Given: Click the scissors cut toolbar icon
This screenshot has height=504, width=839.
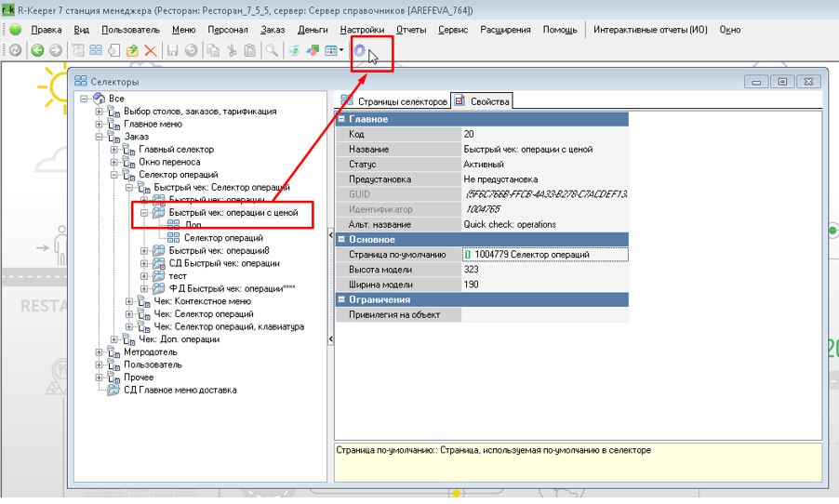Looking at the screenshot, I should pyautogui.click(x=232, y=50).
